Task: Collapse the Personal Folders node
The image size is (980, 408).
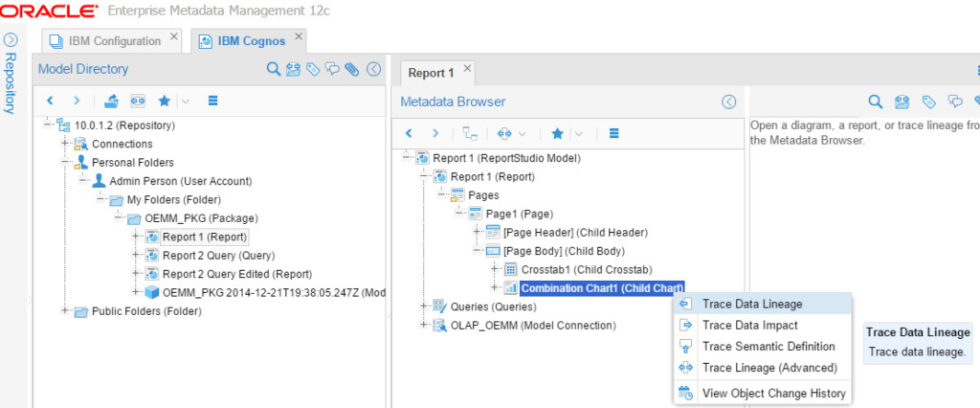Action: click(x=65, y=163)
